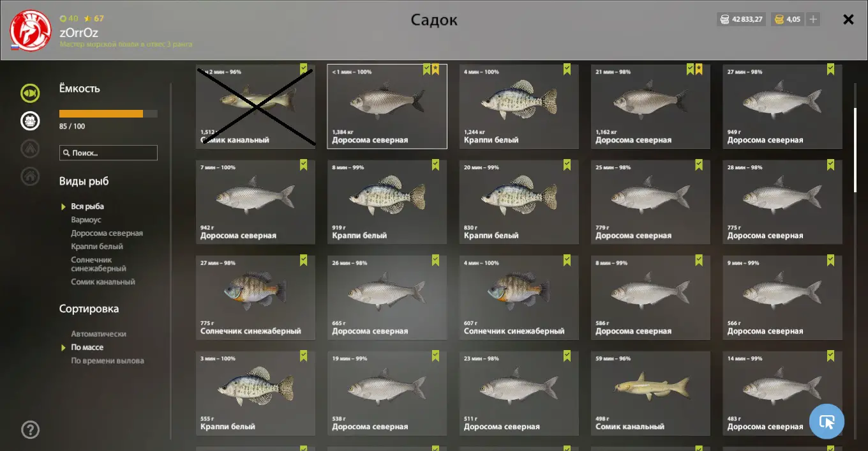Select sort option Автоматически
Screen dimensions: 868x451
98,334
